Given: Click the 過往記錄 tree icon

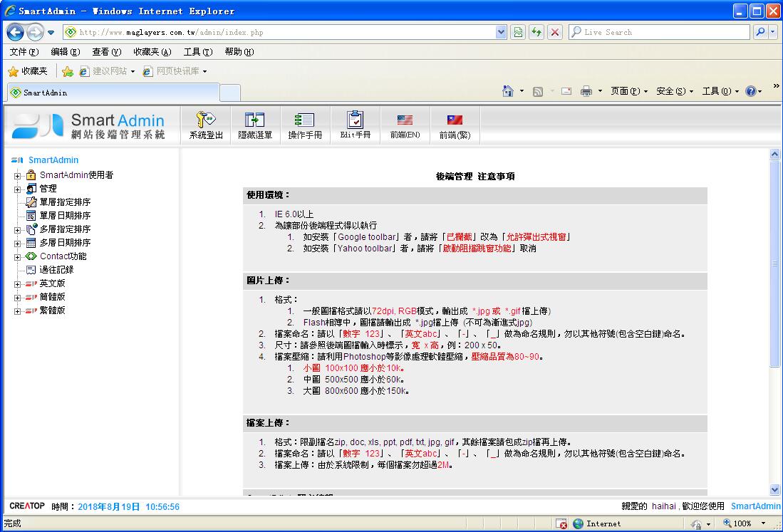Looking at the screenshot, I should (x=31, y=270).
